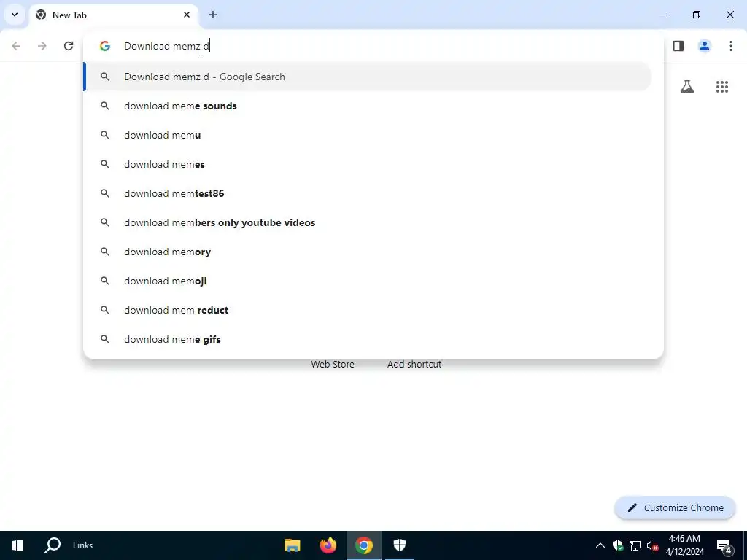Click the muted volume tray icon
The image size is (747, 560).
coord(653,545)
